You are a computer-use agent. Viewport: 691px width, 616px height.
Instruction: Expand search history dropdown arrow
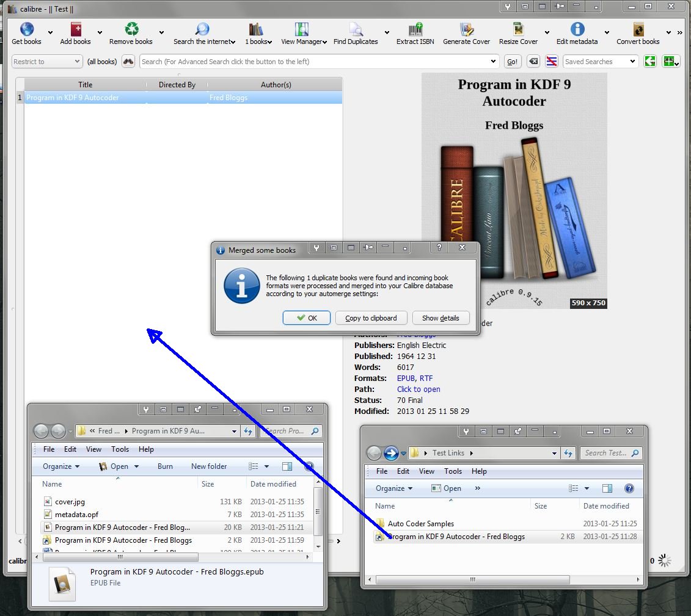click(x=493, y=62)
